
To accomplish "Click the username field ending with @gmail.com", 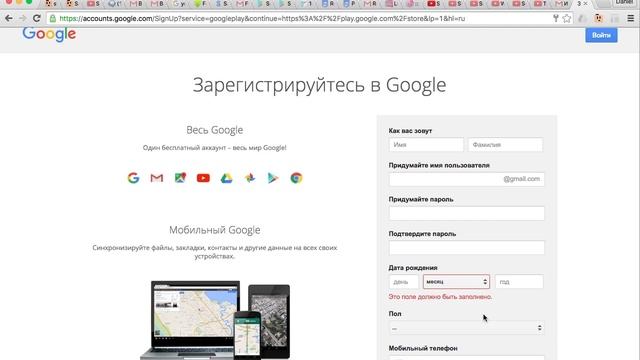I will 467,179.
